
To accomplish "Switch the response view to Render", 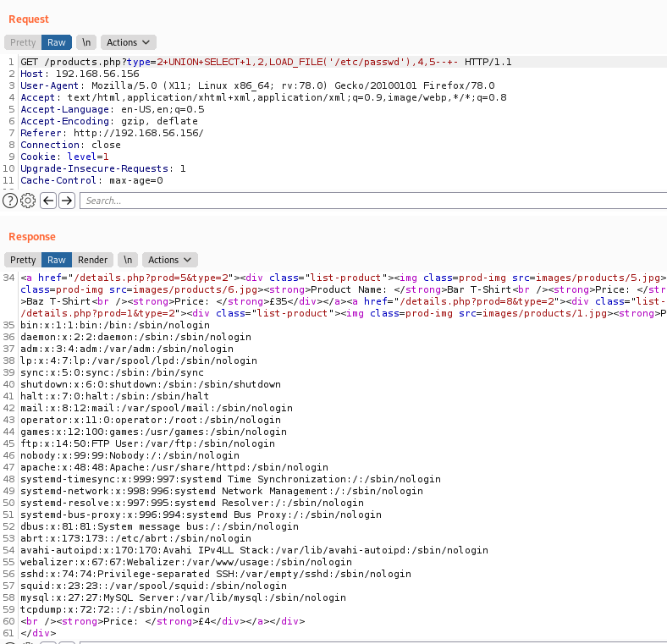I will (93, 260).
